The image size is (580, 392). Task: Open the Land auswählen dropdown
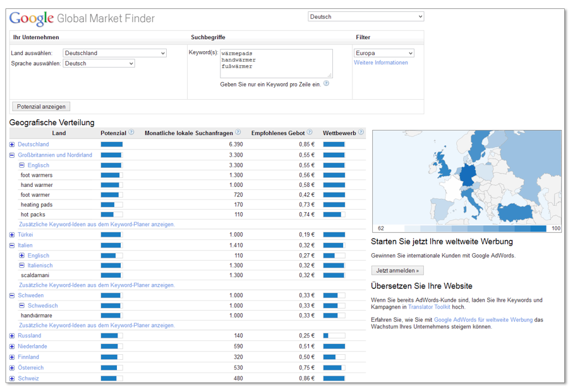(114, 53)
